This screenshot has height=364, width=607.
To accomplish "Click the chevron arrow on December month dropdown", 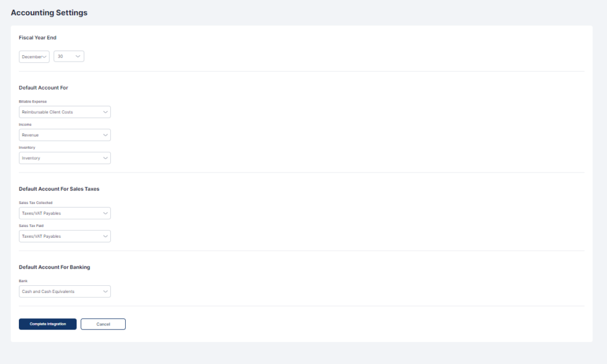I will coord(45,56).
